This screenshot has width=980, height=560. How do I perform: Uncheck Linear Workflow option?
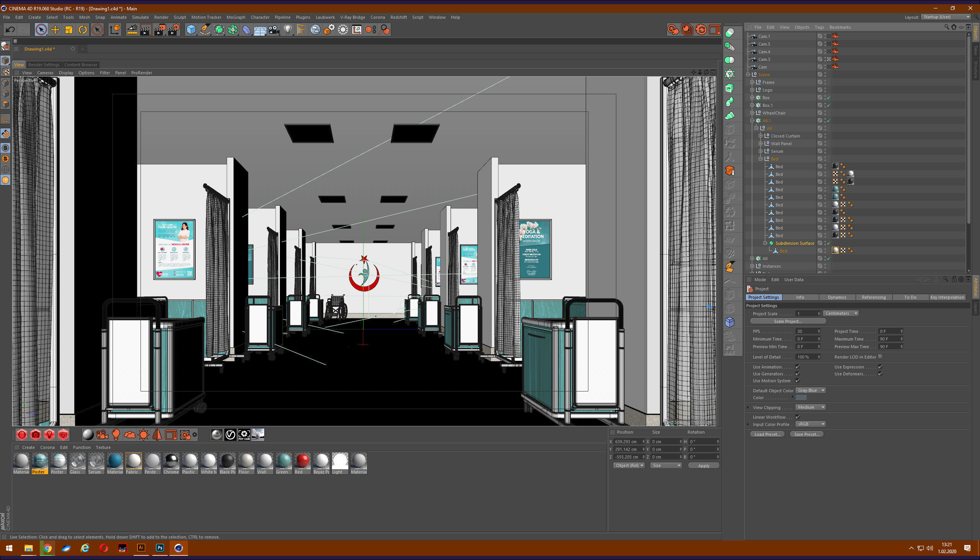797,416
